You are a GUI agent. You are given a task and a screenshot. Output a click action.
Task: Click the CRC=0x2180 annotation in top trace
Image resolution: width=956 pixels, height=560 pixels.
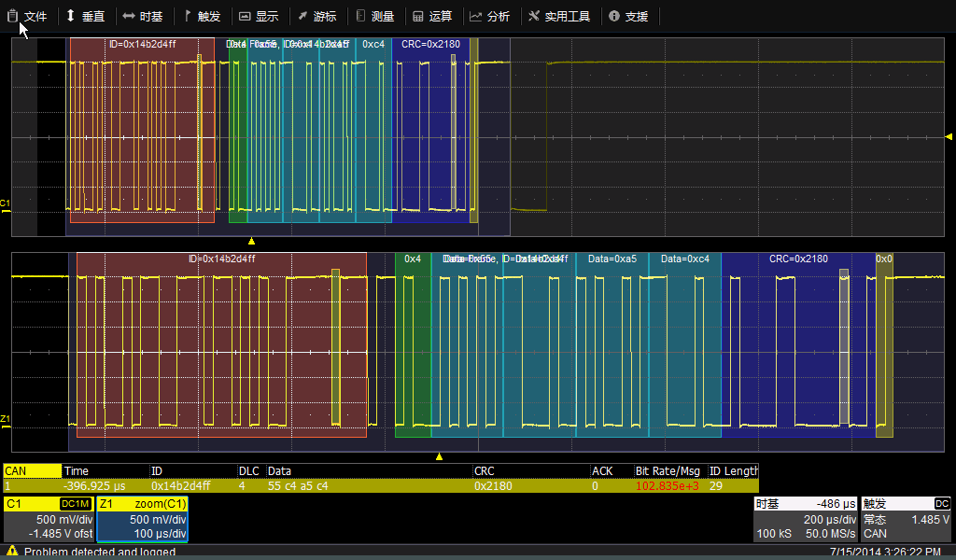tap(430, 44)
